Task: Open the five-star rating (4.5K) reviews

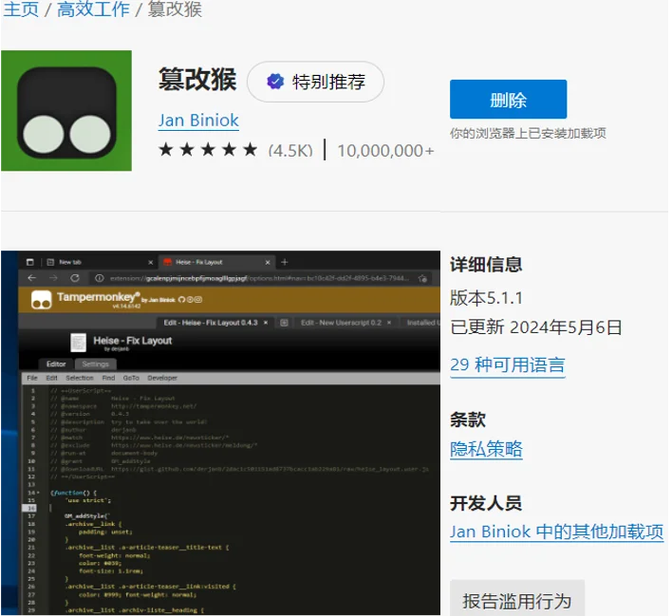Action: (x=235, y=150)
